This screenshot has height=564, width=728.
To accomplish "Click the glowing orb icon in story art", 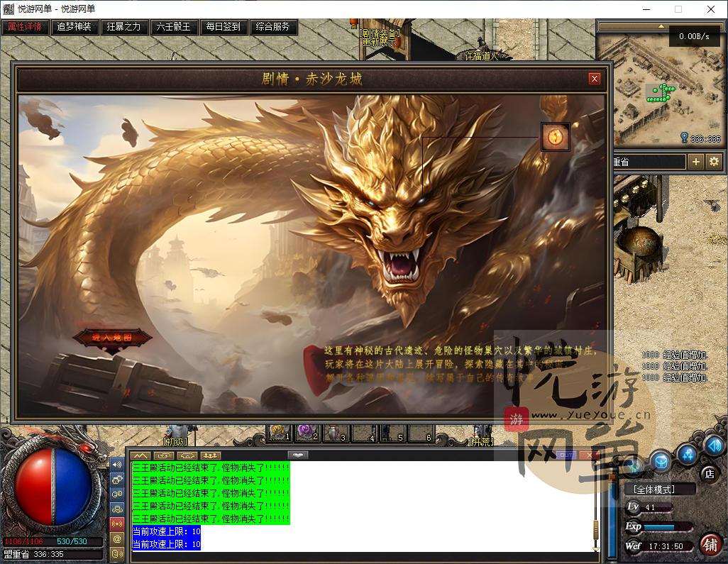I will (x=556, y=136).
